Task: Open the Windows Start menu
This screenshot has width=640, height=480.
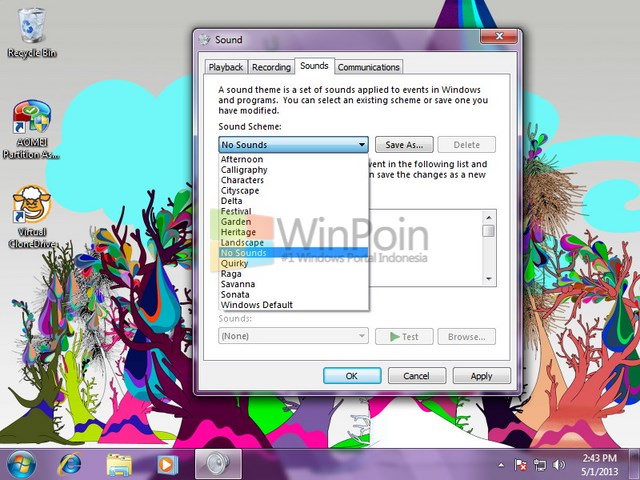Action: (21, 464)
